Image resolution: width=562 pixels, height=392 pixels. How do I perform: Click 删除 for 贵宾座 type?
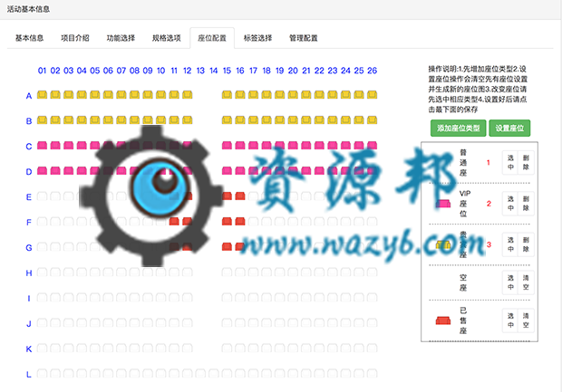(x=526, y=244)
